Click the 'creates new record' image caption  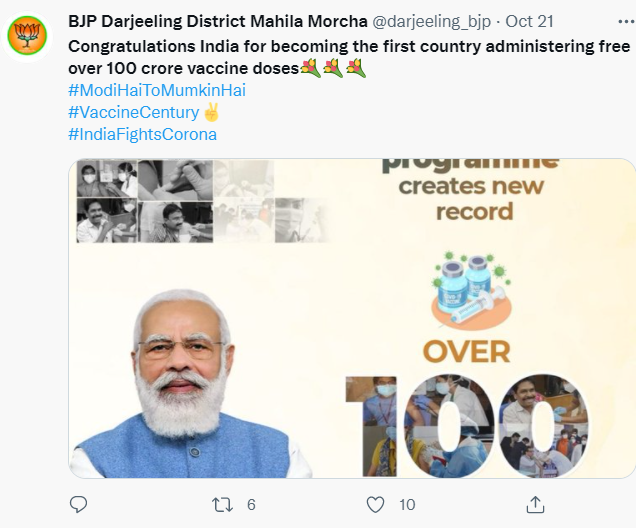coord(470,198)
